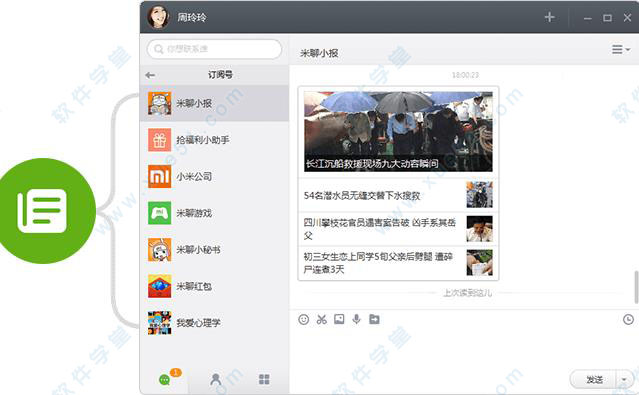Click the send file folder icon

[375, 319]
